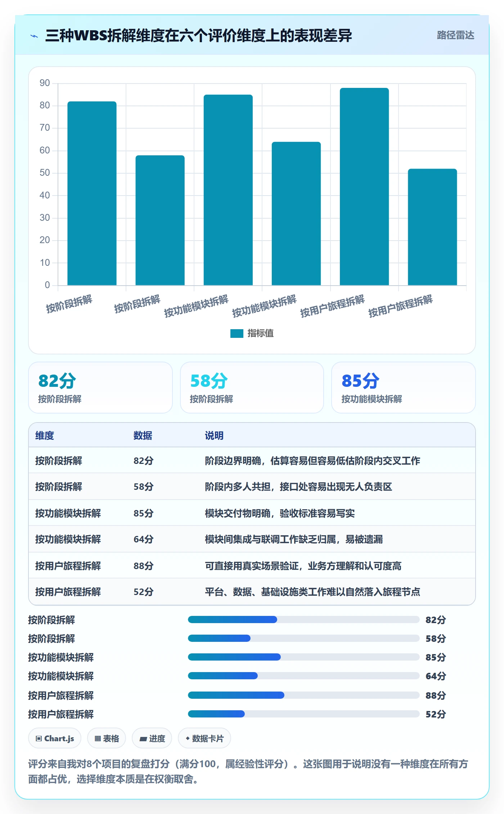The image size is (504, 814).
Task: Open the 82分 data card
Action: click(100, 388)
